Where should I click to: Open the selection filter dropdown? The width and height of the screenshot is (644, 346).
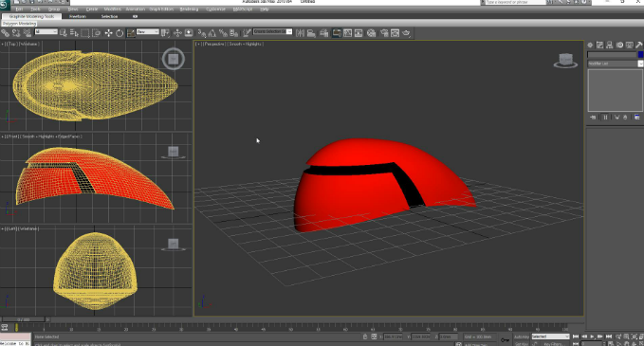(46, 32)
